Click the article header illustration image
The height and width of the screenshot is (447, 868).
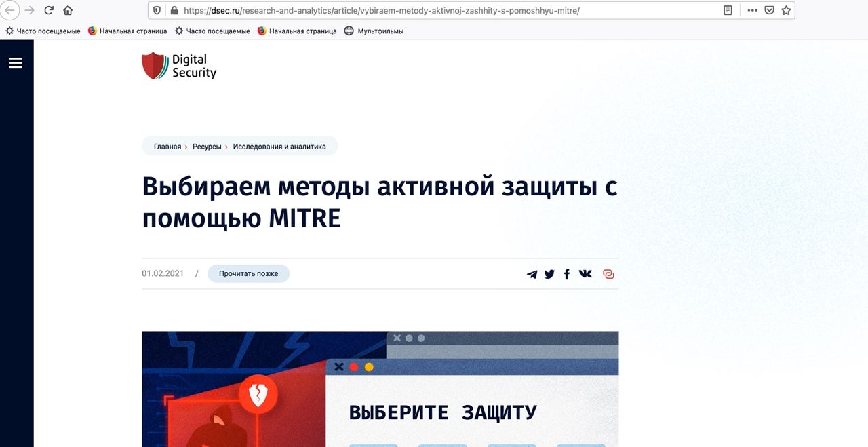pos(380,389)
